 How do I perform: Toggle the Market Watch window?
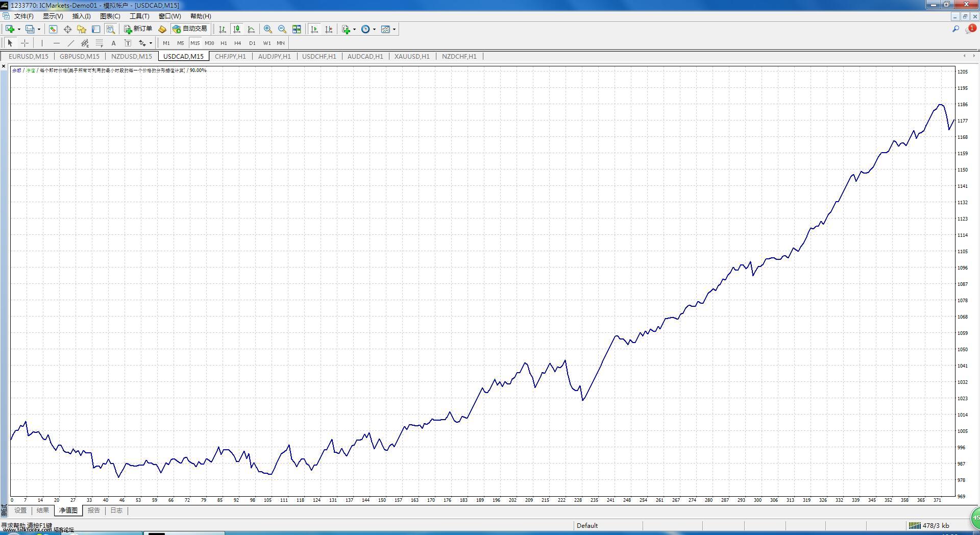(53, 29)
